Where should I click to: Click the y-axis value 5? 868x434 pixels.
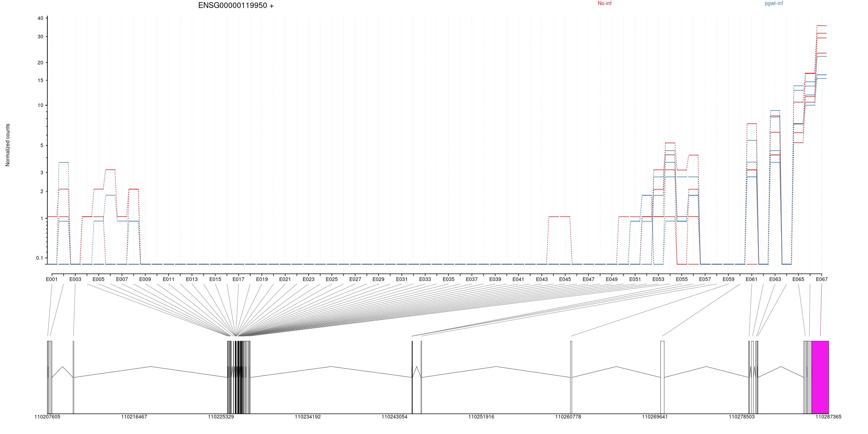[x=42, y=145]
